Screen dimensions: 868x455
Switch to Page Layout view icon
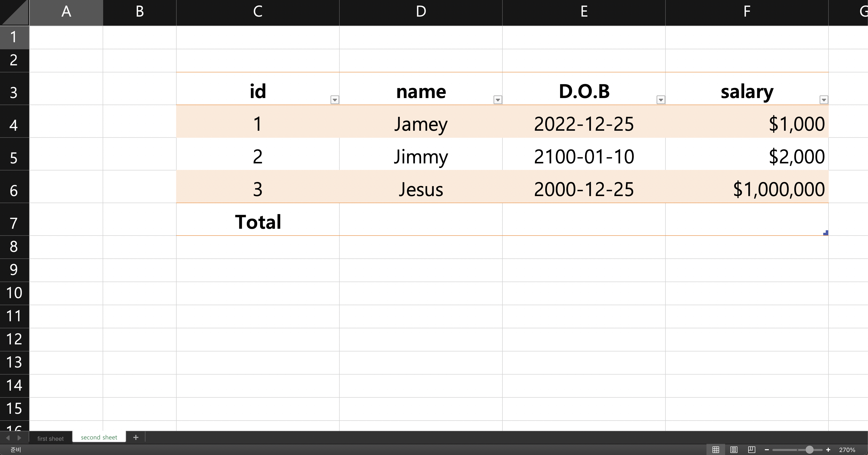pos(734,450)
